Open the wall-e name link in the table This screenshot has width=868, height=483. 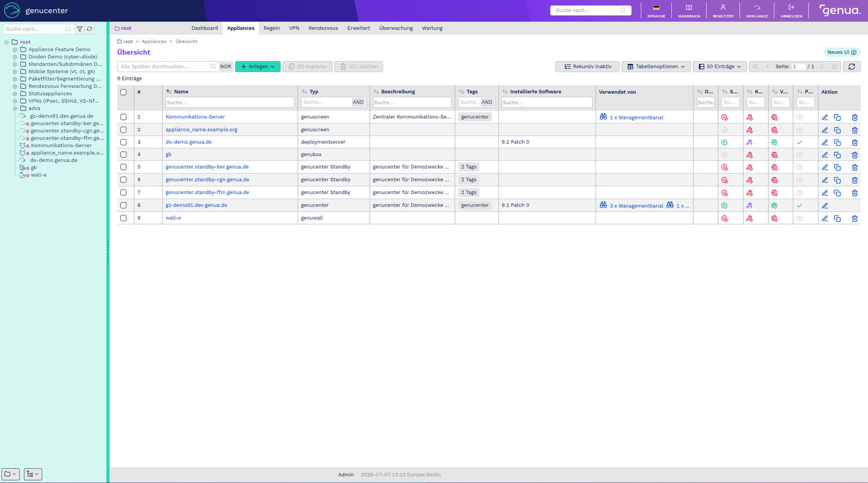pos(173,218)
